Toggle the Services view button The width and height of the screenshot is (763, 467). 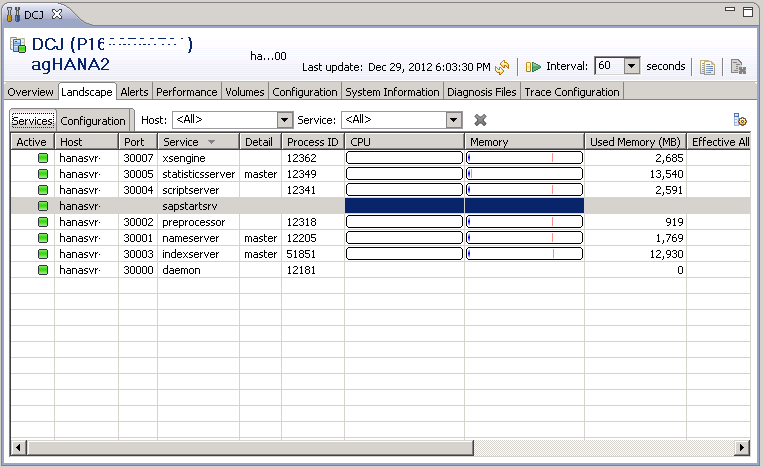tap(32, 120)
